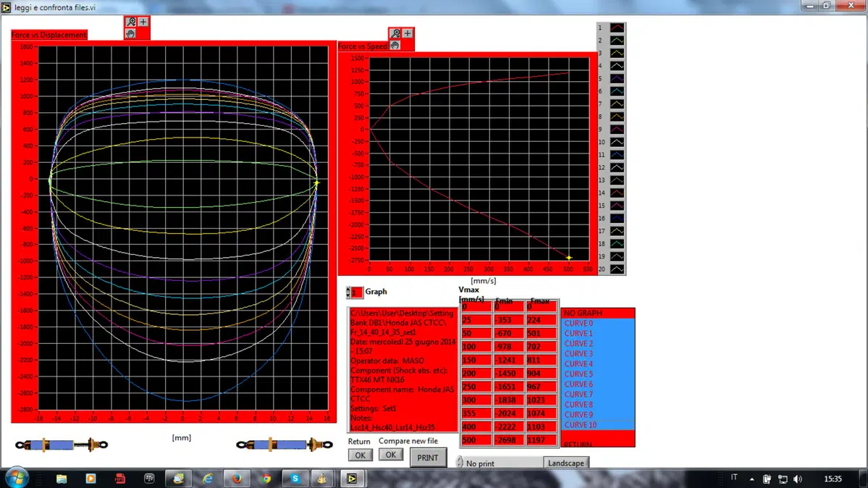
Task: Open Skype from the taskbar
Action: pyautogui.click(x=295, y=479)
